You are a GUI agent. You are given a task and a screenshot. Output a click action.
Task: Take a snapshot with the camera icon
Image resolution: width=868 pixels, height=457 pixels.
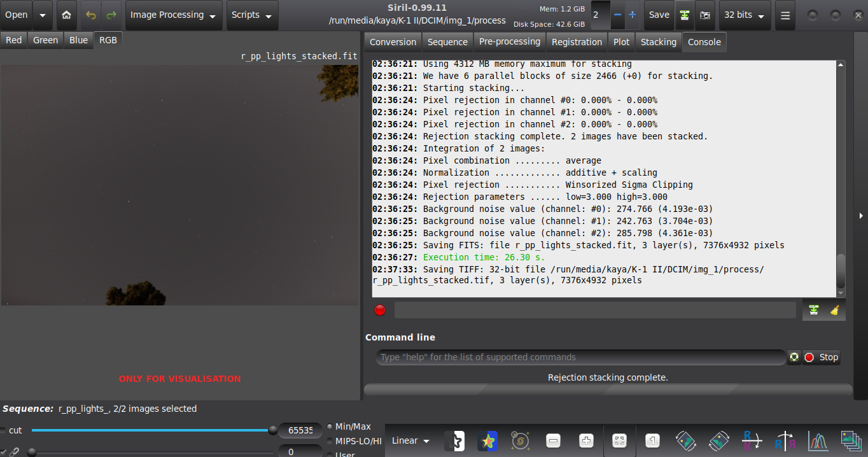[x=704, y=15]
